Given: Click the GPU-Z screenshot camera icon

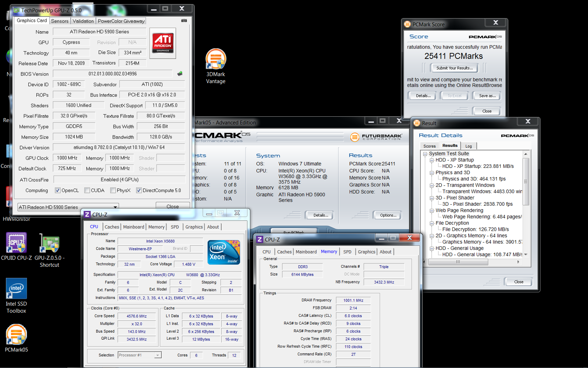Looking at the screenshot, I should coord(184,21).
